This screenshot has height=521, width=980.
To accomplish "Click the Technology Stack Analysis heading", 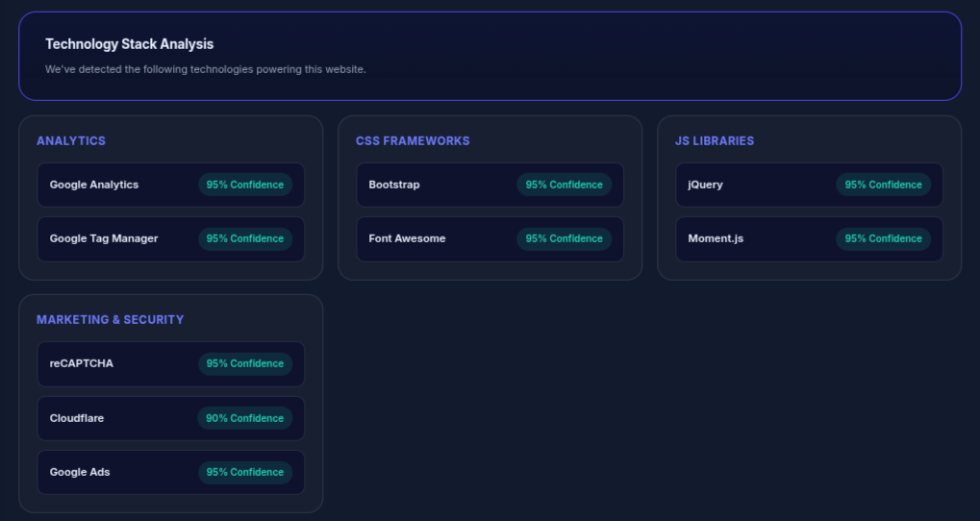I will point(129,44).
